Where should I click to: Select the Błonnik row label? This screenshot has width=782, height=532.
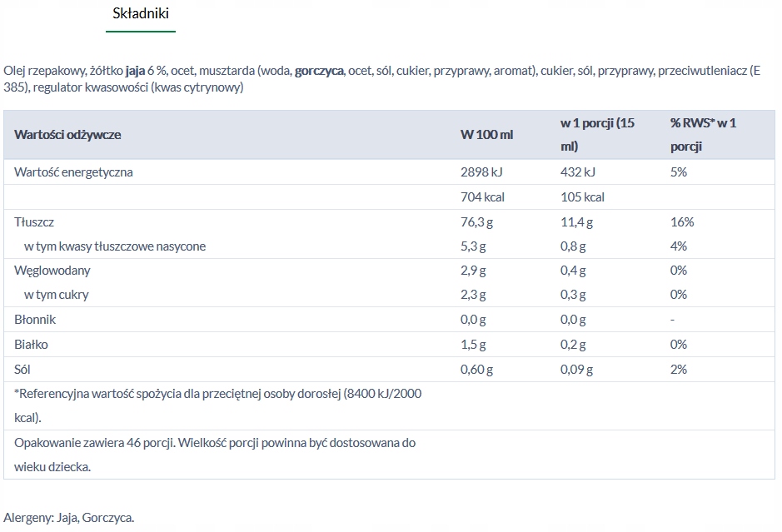pyautogui.click(x=35, y=320)
